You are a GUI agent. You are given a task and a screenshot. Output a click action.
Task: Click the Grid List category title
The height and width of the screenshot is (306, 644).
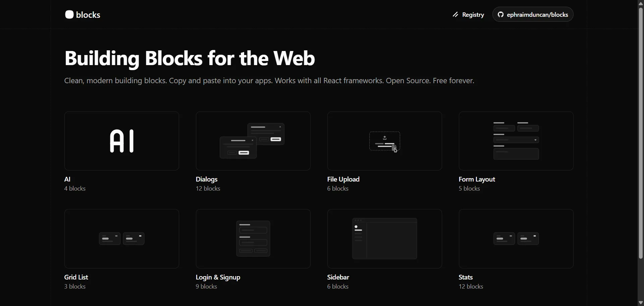point(76,277)
